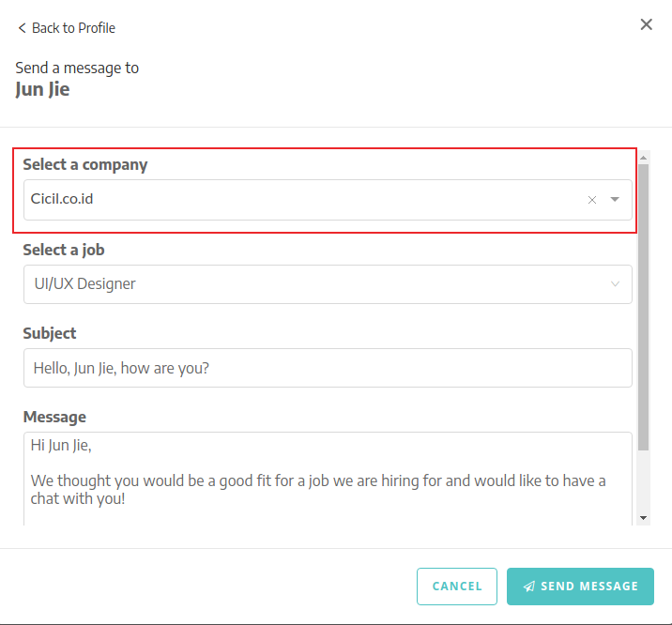Click the "Subject" field label

click(50, 333)
